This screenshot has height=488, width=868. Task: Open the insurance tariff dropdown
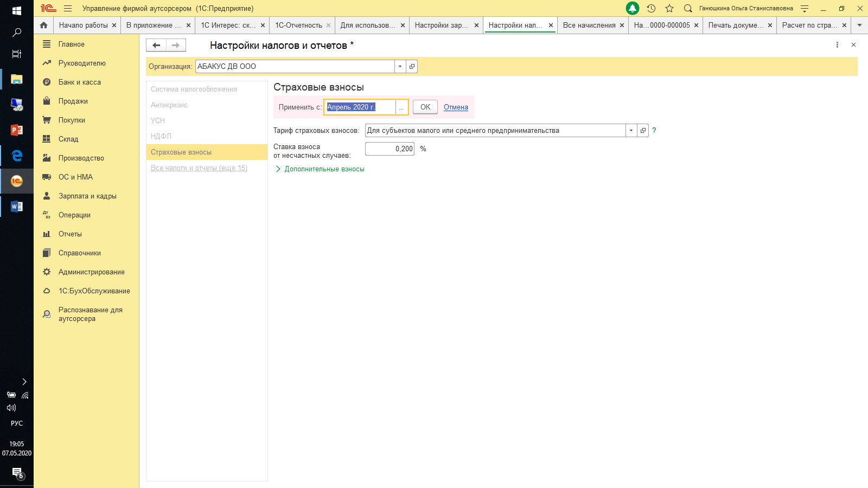(631, 130)
